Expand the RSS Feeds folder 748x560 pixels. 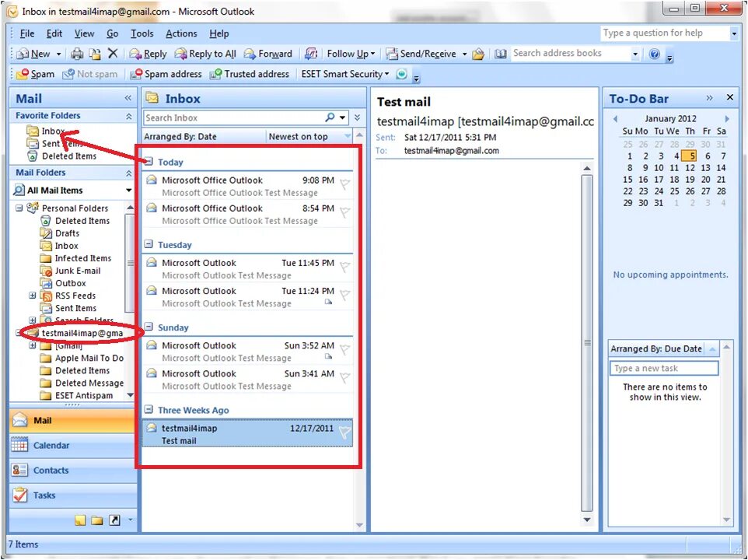click(x=33, y=296)
